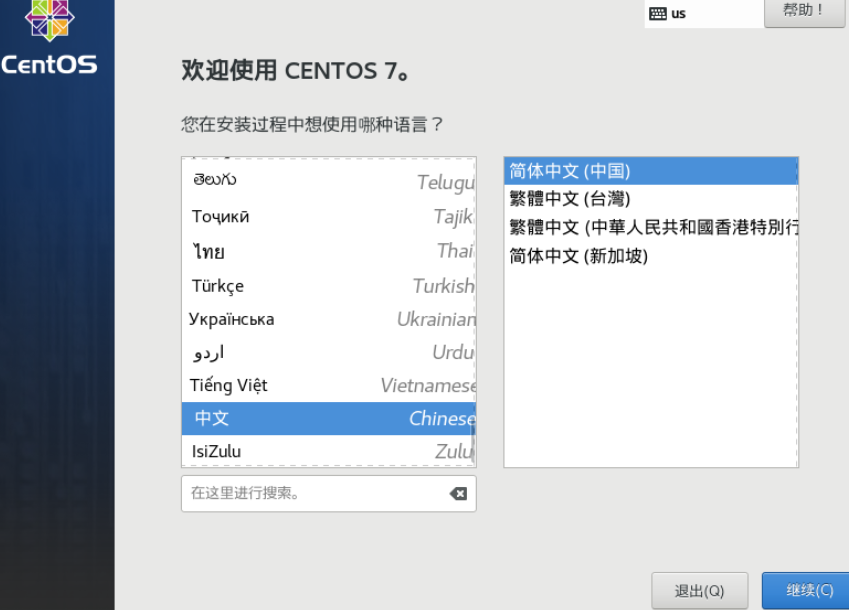Screen dimensions: 849x610
Task: Choose 繁體中文 Hong Kong locale
Action: coord(651,227)
